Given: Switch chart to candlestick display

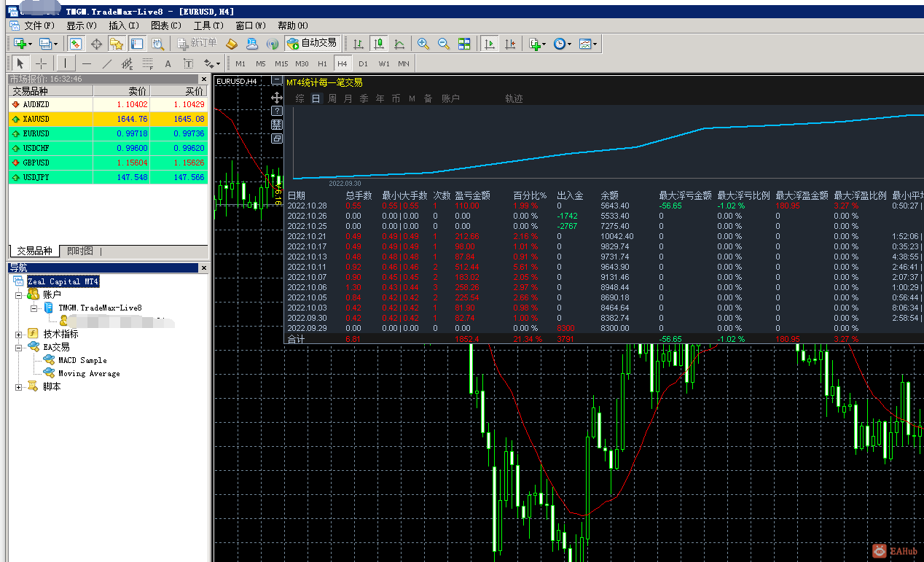Looking at the screenshot, I should (x=378, y=44).
